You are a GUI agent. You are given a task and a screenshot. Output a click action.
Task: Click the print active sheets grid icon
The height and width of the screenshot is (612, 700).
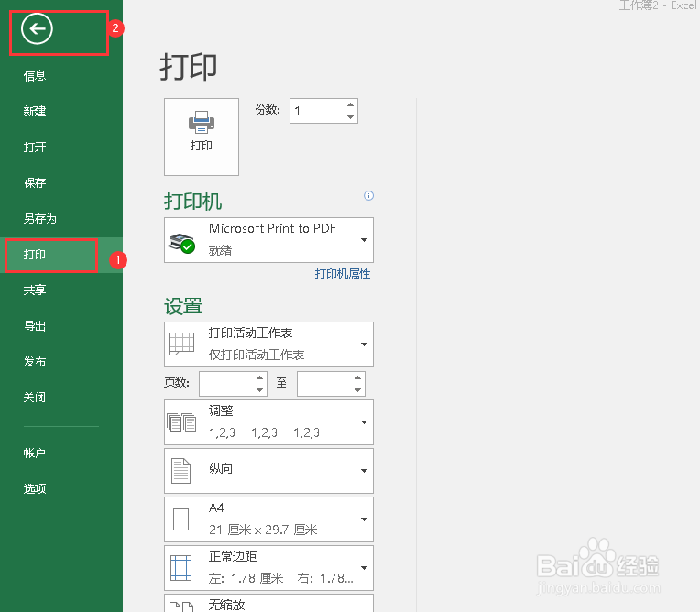181,344
